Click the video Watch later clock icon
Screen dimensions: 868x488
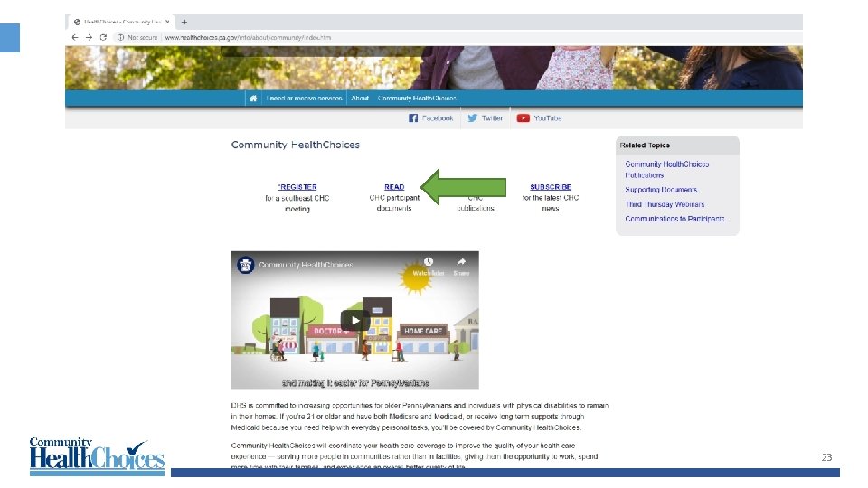pyautogui.click(x=429, y=262)
